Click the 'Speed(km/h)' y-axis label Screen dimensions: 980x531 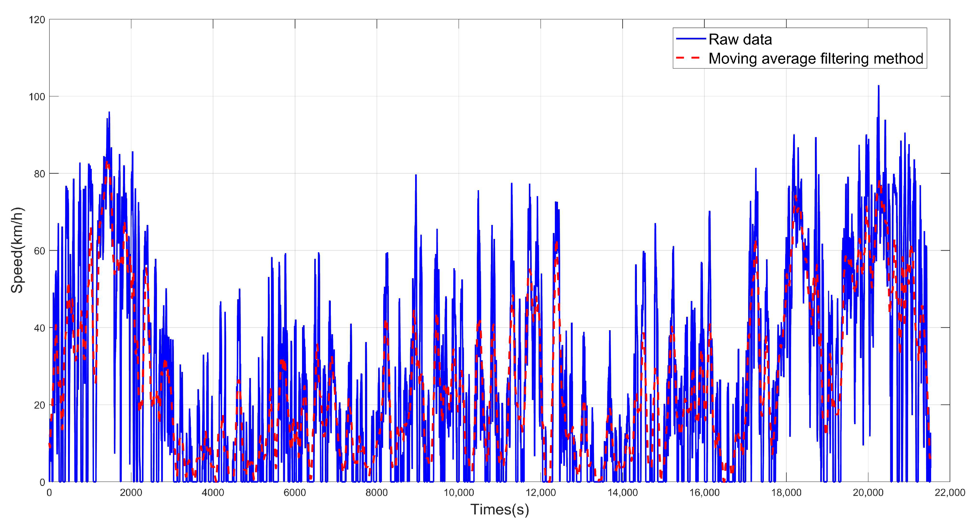pyautogui.click(x=17, y=250)
